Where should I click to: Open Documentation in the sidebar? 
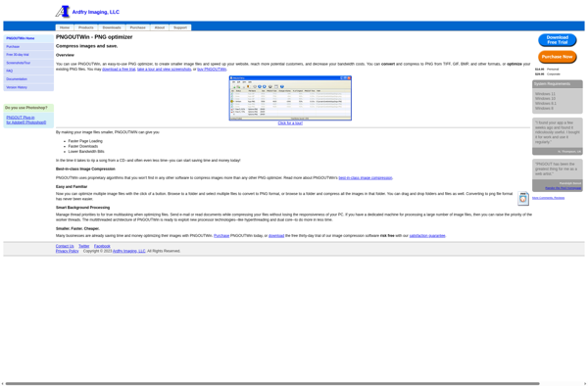point(28,79)
